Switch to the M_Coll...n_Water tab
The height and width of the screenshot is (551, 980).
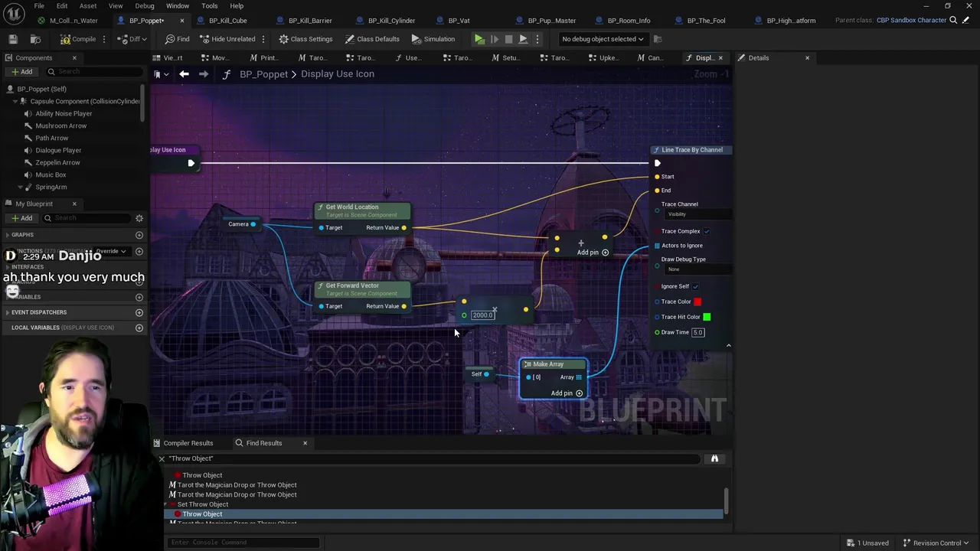[73, 21]
